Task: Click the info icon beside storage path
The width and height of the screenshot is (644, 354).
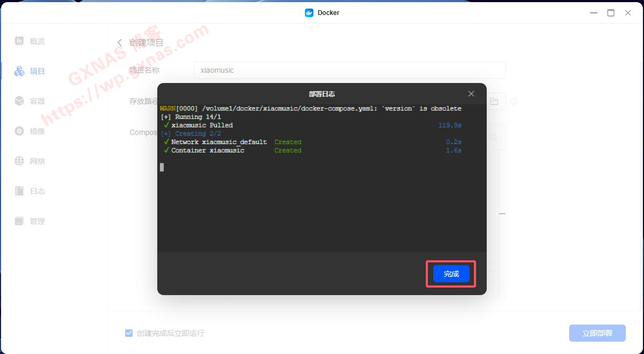Action: tap(513, 101)
